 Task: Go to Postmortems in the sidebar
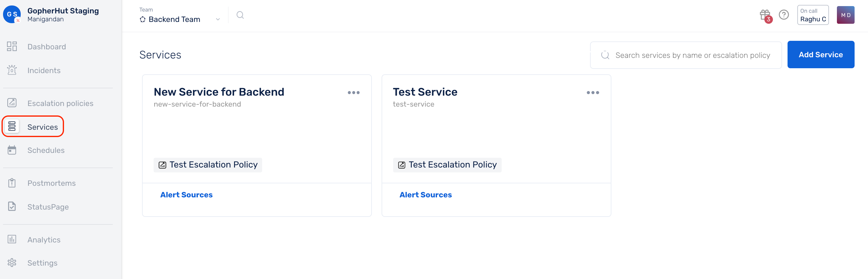(52, 183)
